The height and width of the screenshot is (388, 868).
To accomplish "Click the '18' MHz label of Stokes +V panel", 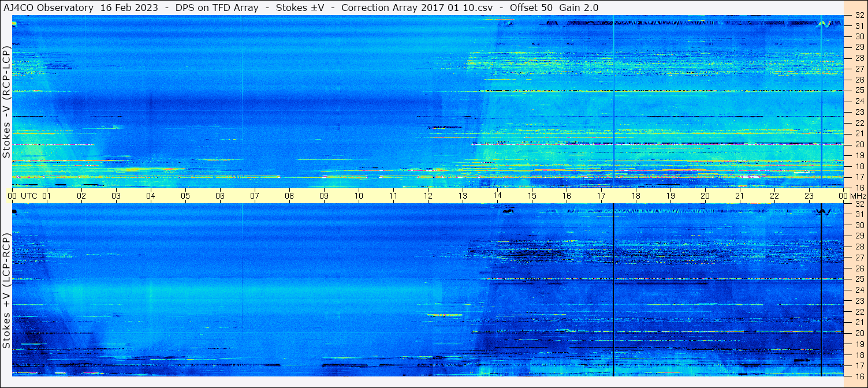I will click(859, 355).
